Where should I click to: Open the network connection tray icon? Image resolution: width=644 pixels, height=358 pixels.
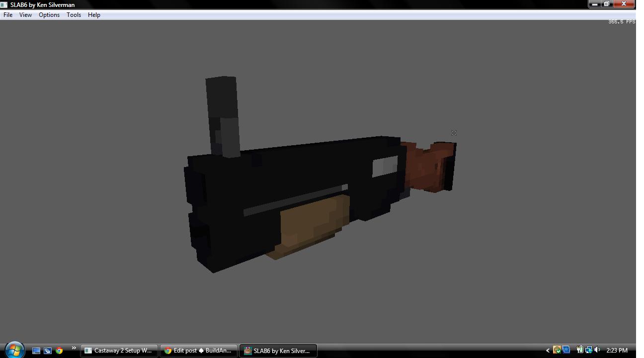tap(588, 350)
